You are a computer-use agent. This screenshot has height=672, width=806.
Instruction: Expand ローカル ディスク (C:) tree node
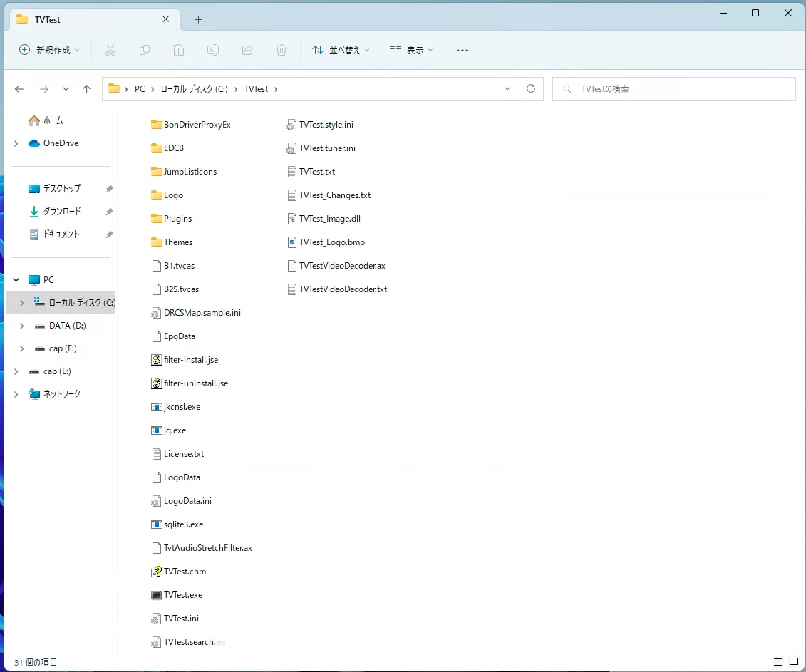click(x=21, y=303)
